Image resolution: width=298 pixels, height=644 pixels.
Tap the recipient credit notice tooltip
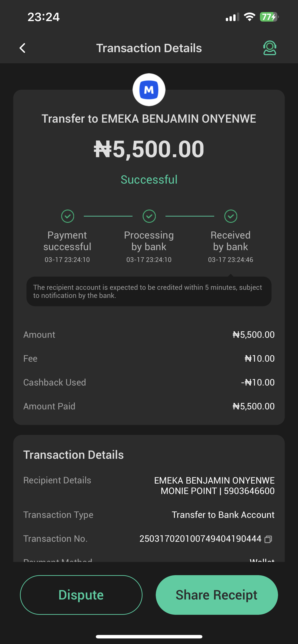tap(149, 291)
